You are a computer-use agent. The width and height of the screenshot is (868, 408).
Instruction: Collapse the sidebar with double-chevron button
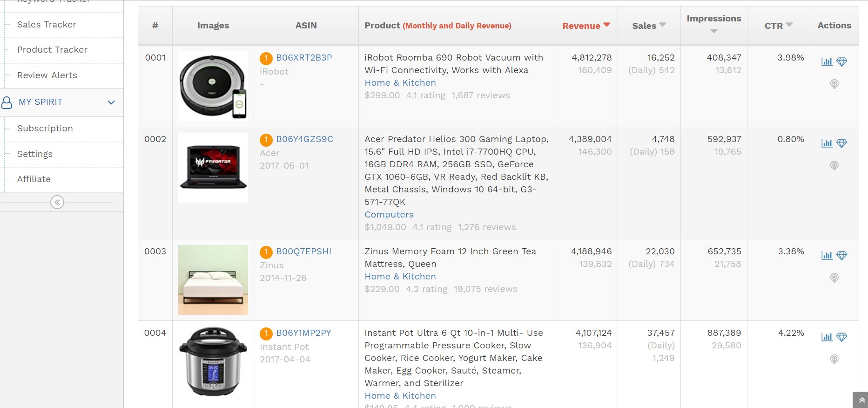pyautogui.click(x=57, y=202)
